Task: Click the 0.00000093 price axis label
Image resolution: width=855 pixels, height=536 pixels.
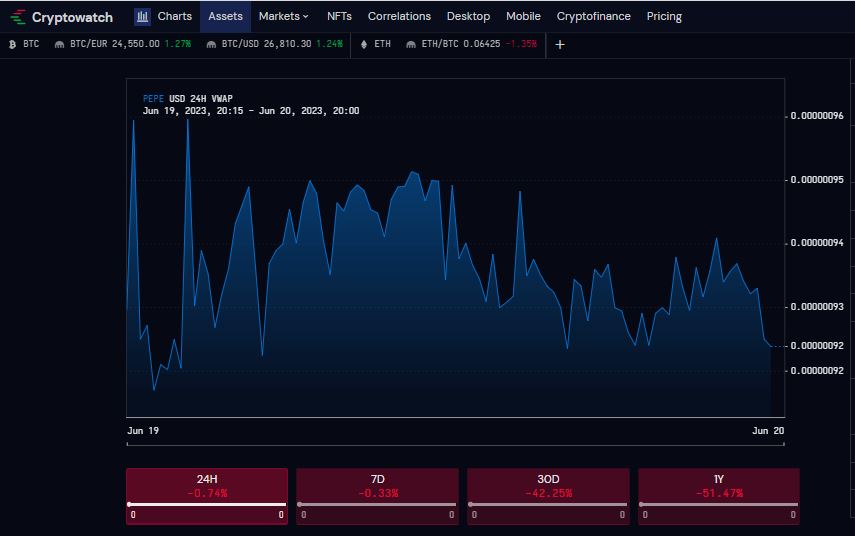Action: (817, 306)
